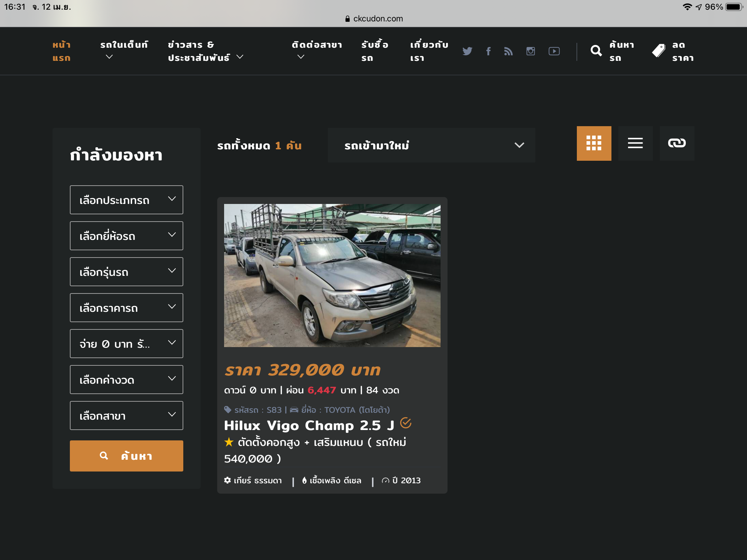Click the Toyota pickup truck photo
747x560 pixels.
tap(332, 275)
